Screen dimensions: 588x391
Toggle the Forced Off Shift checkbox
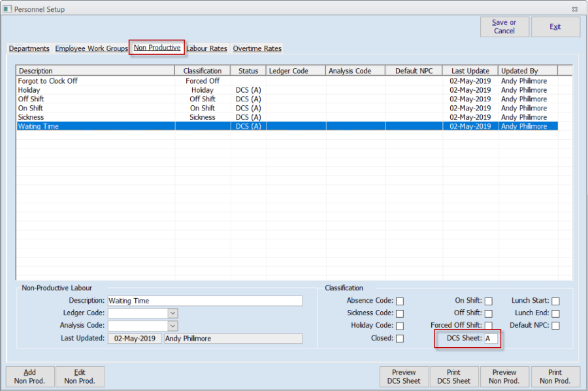(488, 326)
